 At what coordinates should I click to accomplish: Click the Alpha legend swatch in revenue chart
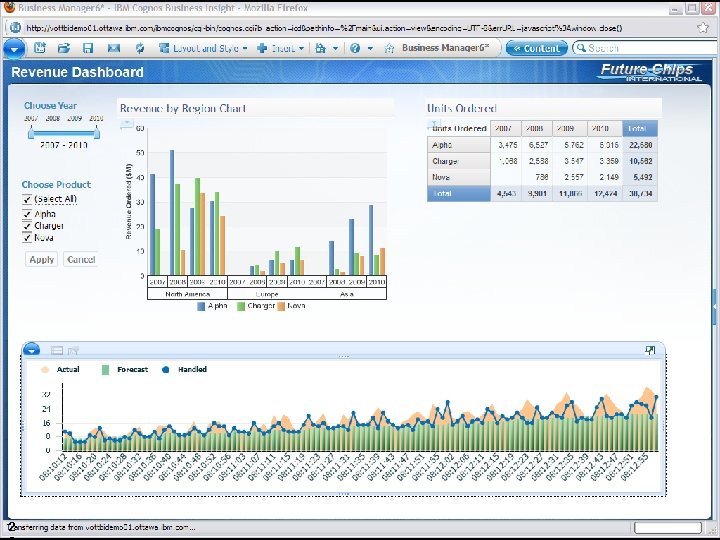[201, 306]
